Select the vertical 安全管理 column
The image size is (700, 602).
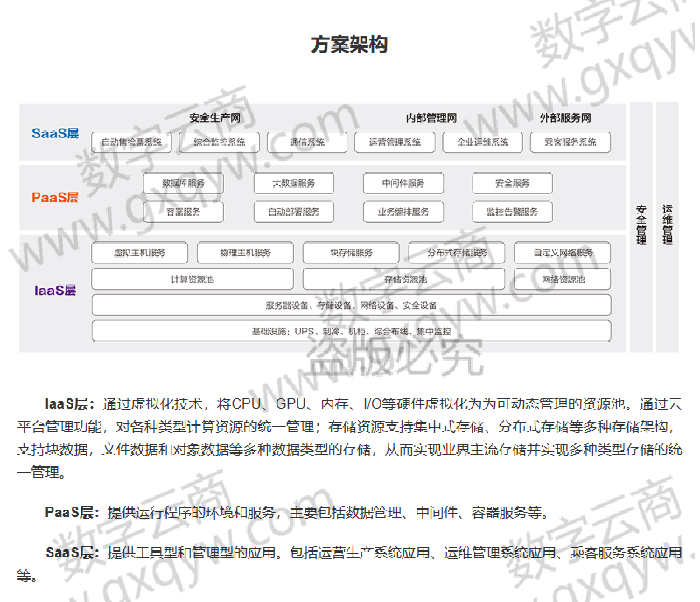click(x=641, y=227)
